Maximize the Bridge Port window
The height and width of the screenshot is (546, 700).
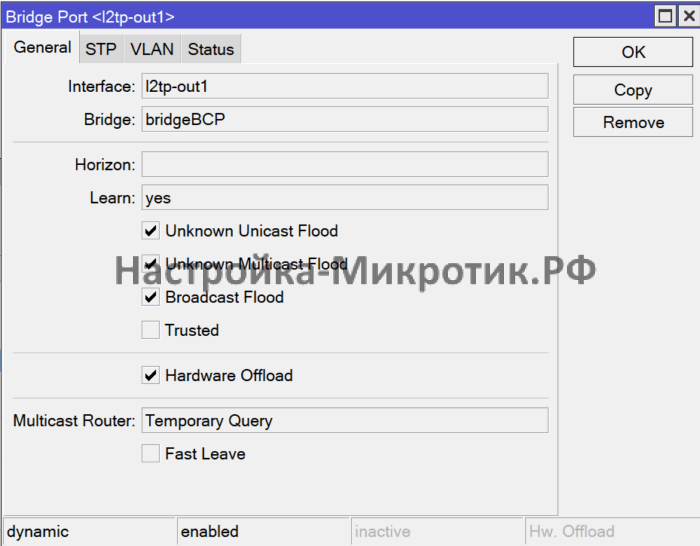point(665,17)
